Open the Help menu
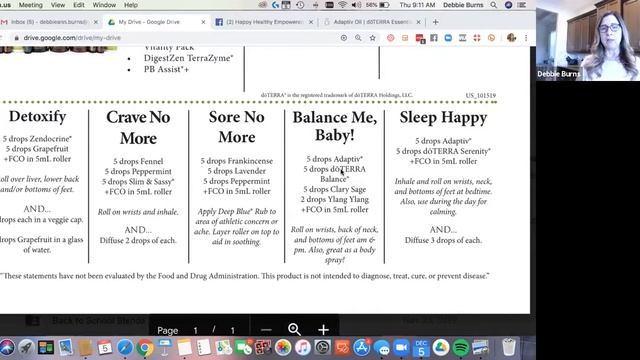640x360 pixels. (x=131, y=5)
